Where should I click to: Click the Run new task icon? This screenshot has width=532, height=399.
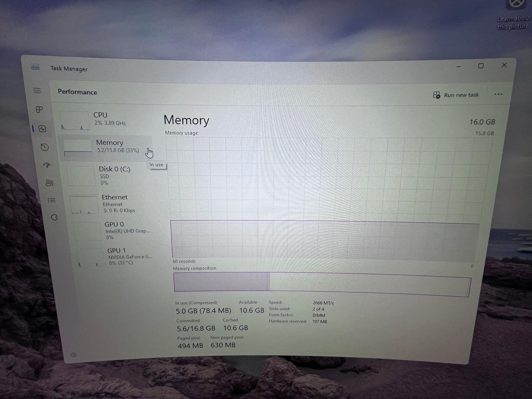437,95
